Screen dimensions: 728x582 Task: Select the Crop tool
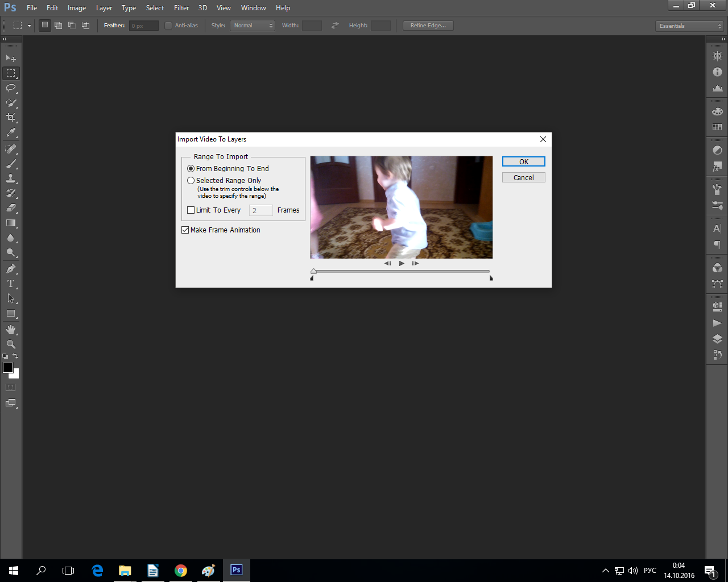(x=11, y=118)
